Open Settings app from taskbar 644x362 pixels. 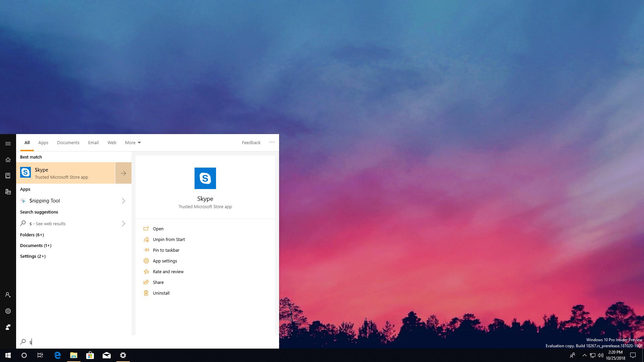(x=123, y=355)
